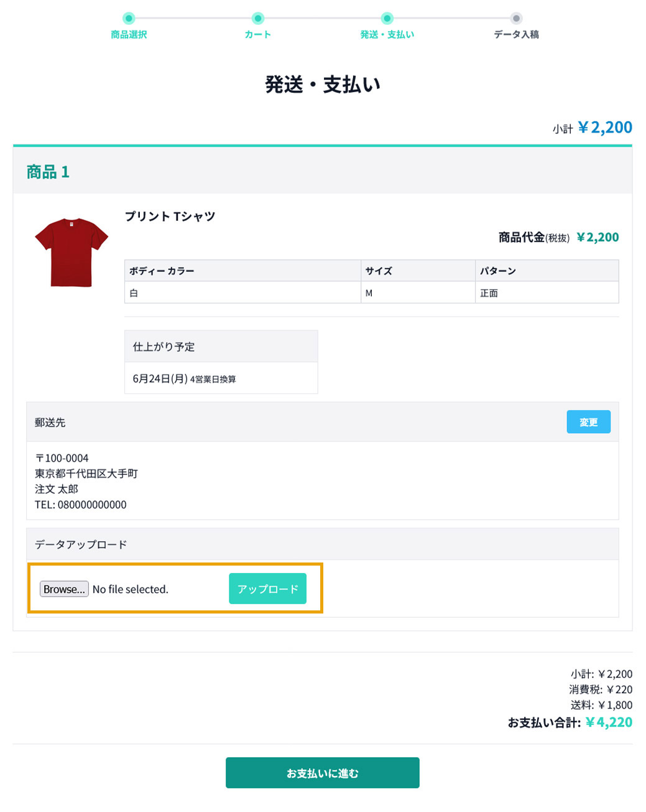Click the データ入稿 step circle

pyautogui.click(x=516, y=18)
